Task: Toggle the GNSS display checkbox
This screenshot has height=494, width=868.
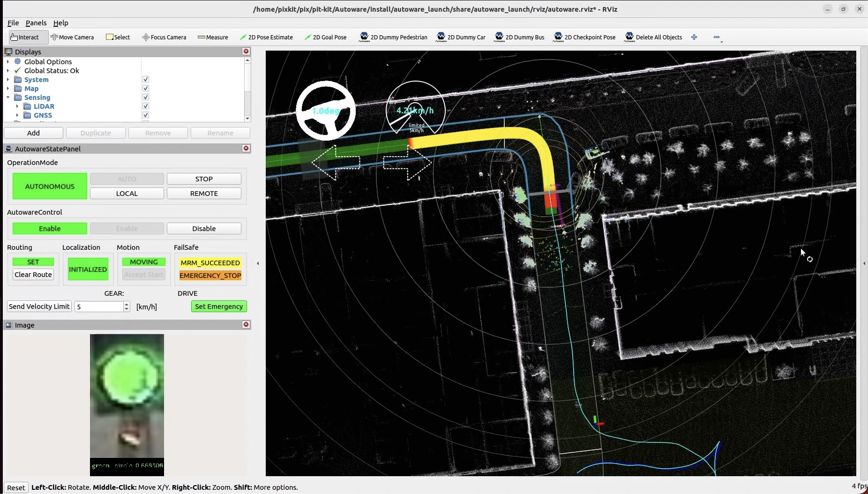Action: [146, 115]
